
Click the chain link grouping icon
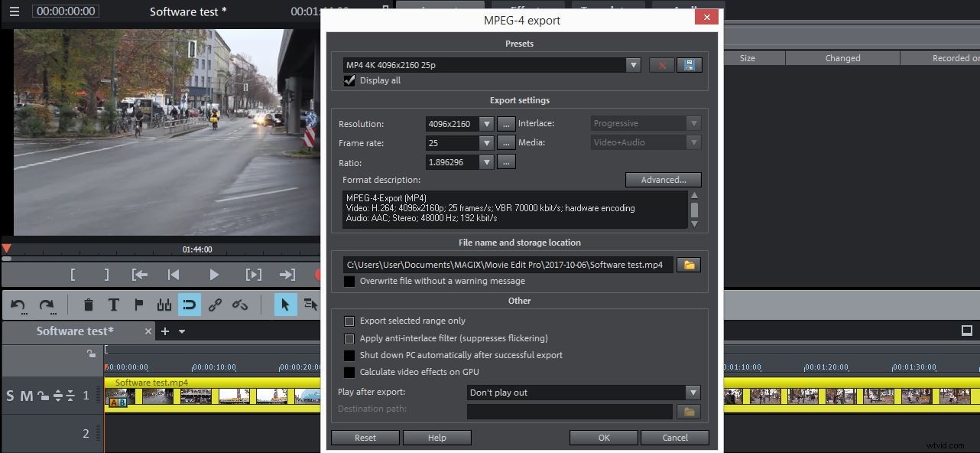(x=215, y=305)
